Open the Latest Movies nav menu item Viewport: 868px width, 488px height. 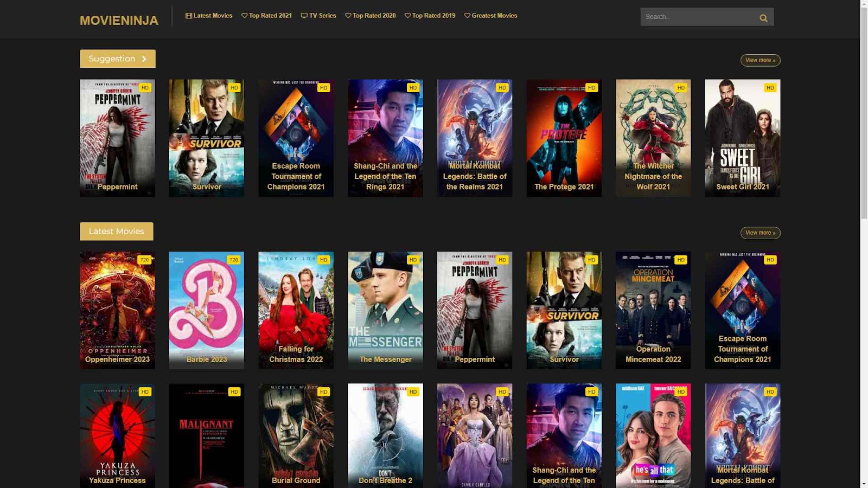pyautogui.click(x=209, y=16)
